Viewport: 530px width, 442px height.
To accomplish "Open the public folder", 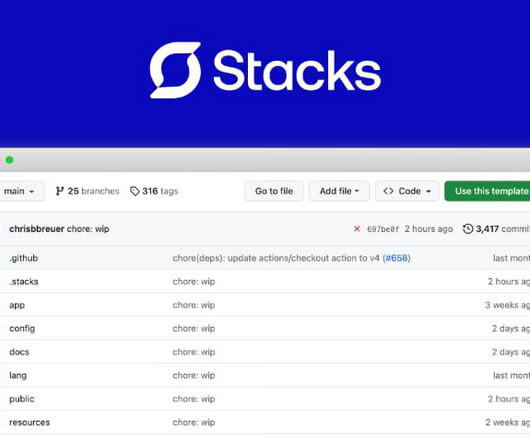I will (x=22, y=399).
